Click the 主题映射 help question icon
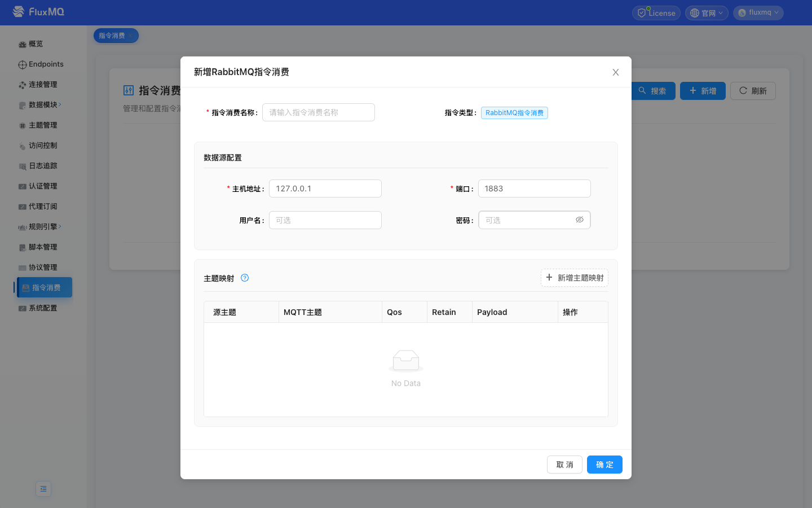The width and height of the screenshot is (812, 508). coord(245,278)
